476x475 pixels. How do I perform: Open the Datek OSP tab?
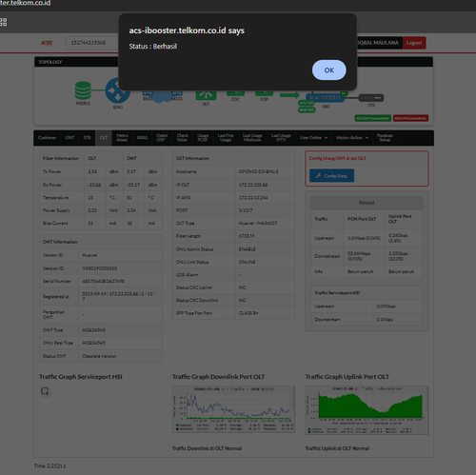[162, 138]
